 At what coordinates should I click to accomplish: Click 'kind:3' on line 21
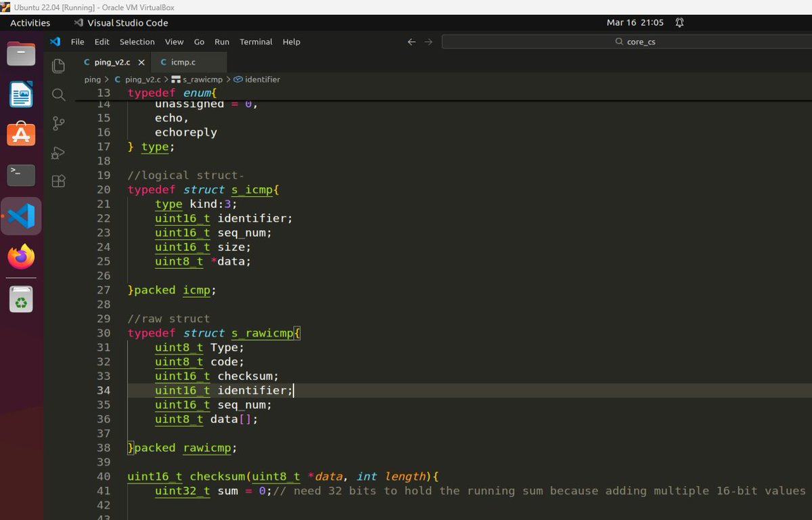pos(210,204)
